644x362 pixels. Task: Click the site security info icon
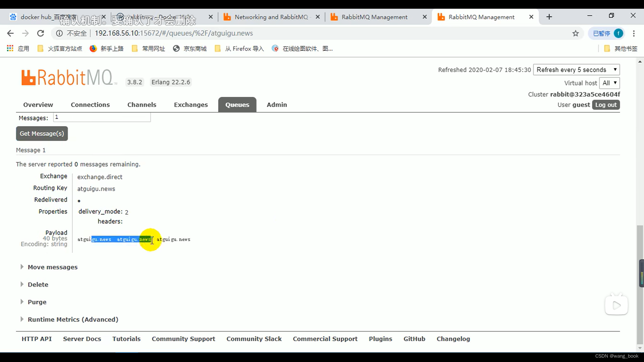tap(59, 33)
